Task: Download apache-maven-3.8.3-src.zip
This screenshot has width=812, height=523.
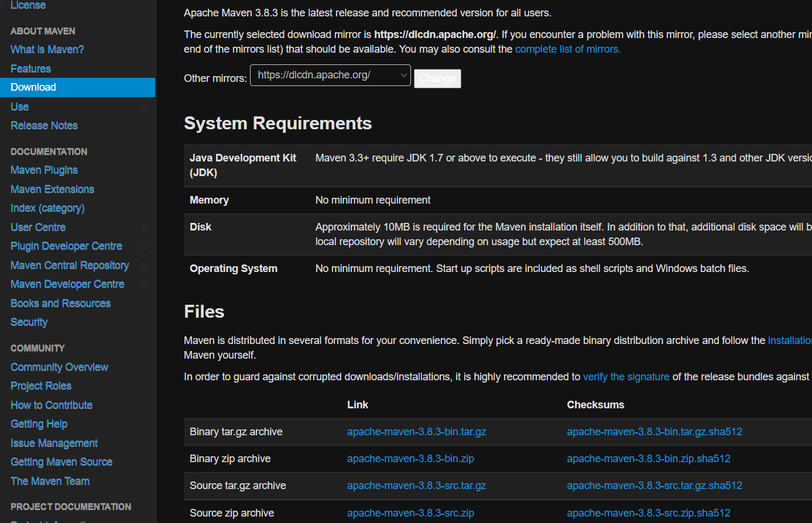Action: point(410,513)
